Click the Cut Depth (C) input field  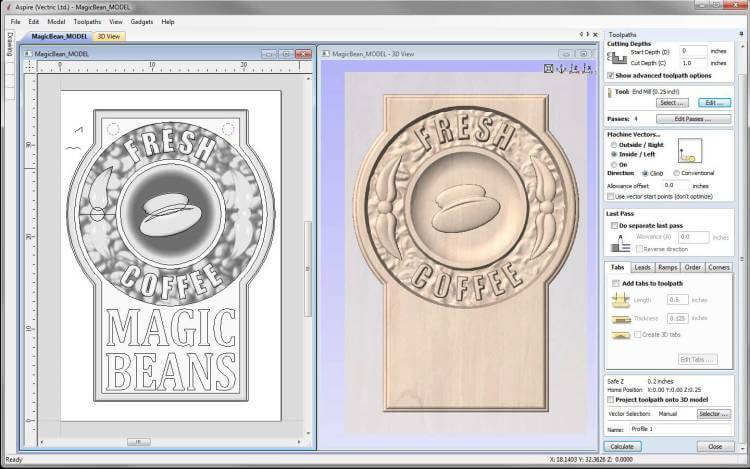click(693, 63)
